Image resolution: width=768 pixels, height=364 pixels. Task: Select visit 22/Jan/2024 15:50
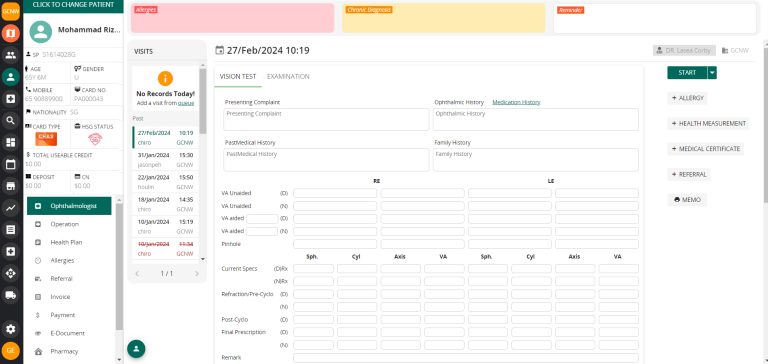(x=166, y=182)
